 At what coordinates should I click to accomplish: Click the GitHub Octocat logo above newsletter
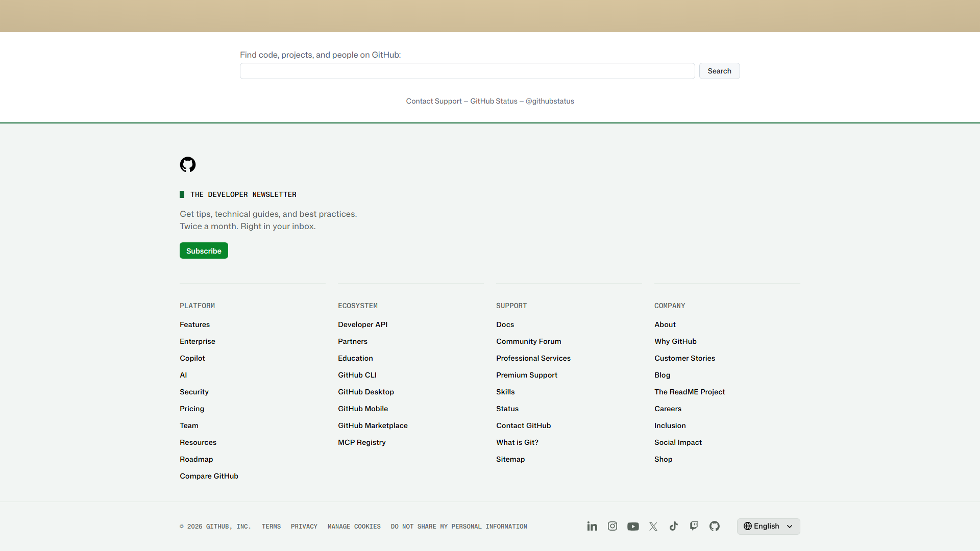(x=188, y=164)
